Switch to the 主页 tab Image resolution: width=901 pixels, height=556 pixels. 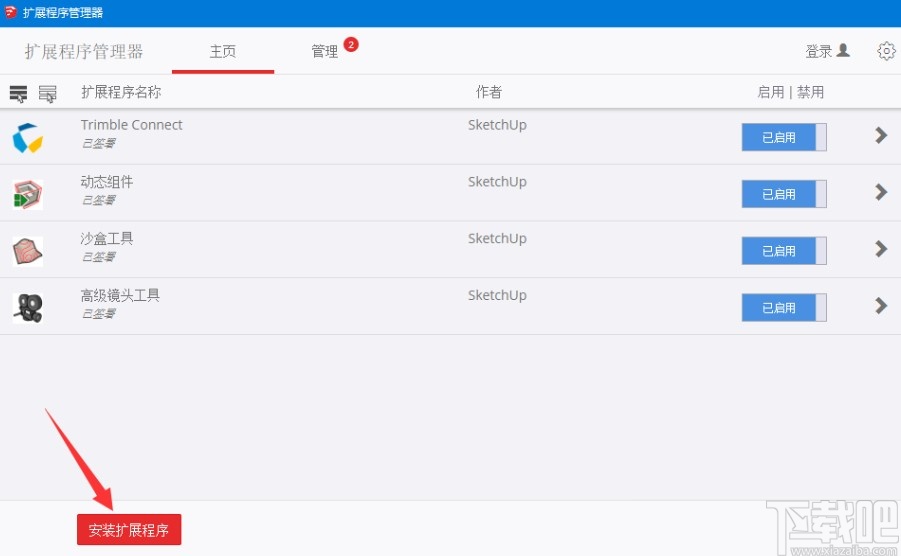[x=223, y=51]
